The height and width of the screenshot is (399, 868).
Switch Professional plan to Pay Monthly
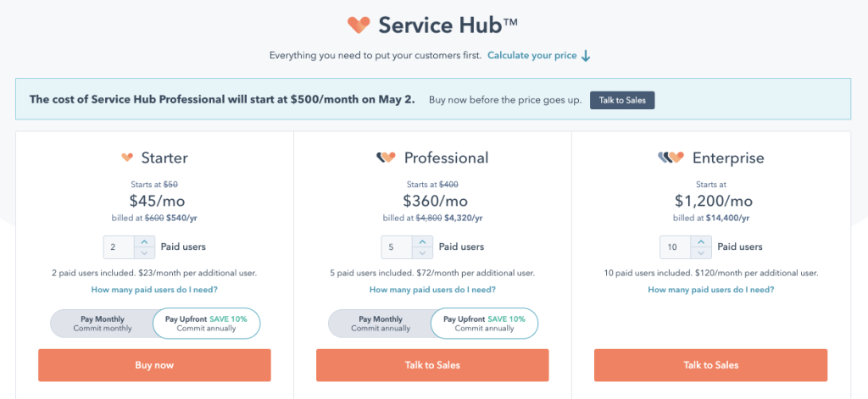pyautogui.click(x=381, y=324)
